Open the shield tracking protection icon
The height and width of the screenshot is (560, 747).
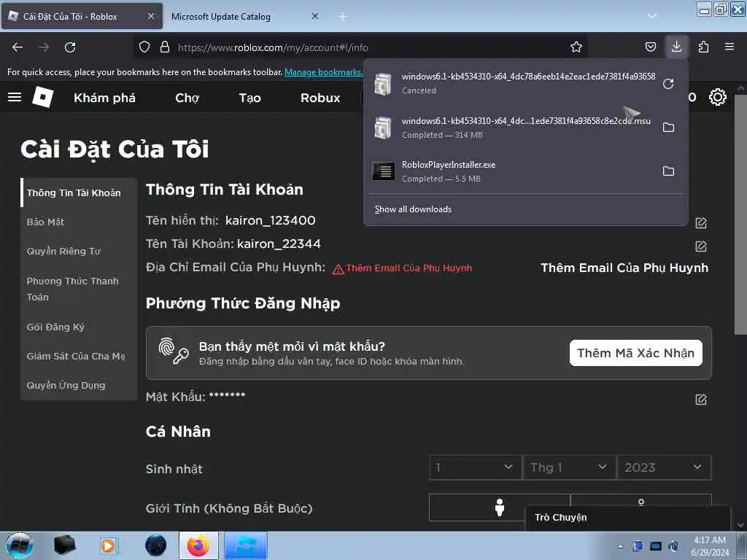tap(144, 47)
